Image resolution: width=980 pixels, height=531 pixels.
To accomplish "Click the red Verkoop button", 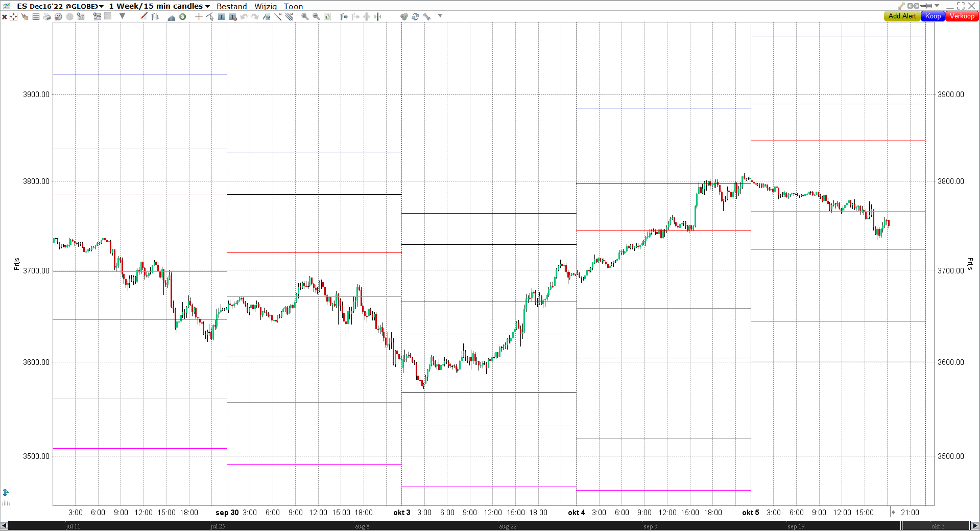I will 962,16.
